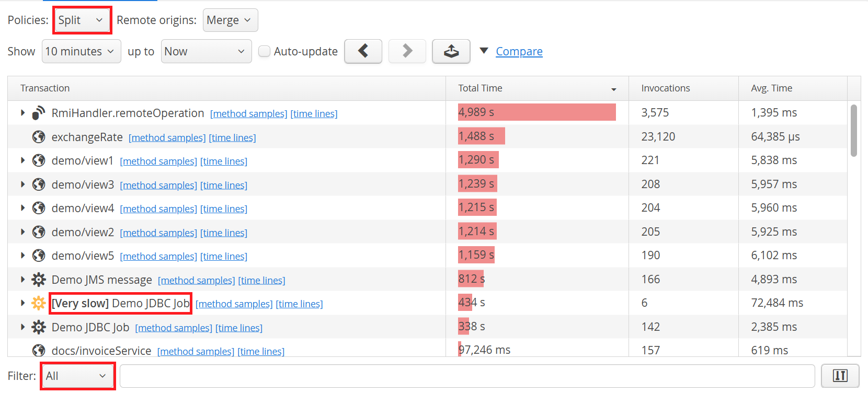Click the filter text input field
This screenshot has width=868, height=405.
(467, 376)
